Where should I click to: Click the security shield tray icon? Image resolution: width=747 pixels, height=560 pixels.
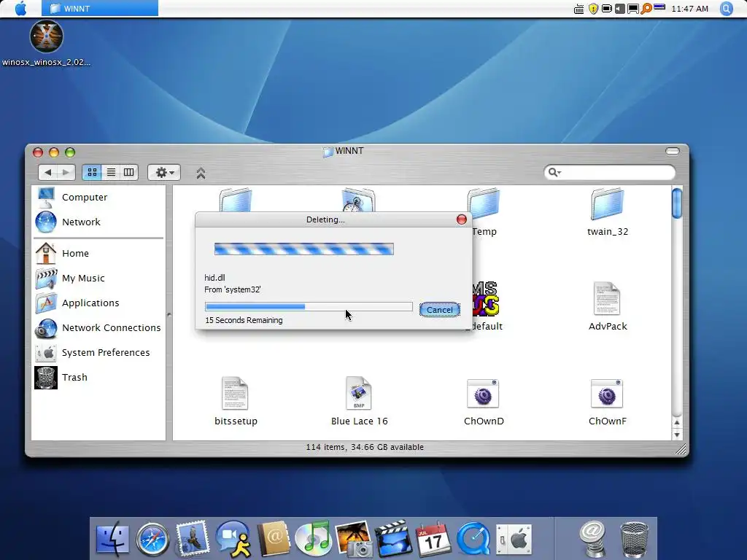[593, 9]
